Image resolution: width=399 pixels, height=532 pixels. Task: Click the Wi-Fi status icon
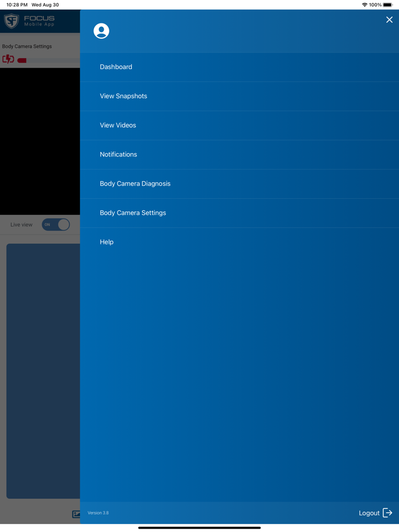tap(364, 5)
